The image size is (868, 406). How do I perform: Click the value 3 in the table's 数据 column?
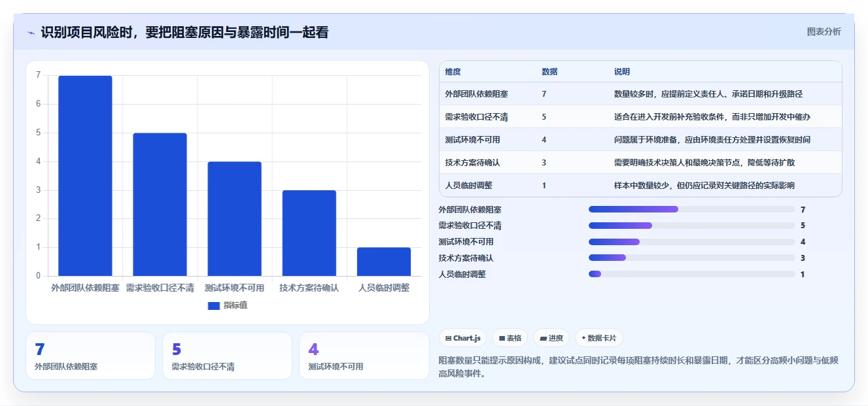[x=544, y=163]
